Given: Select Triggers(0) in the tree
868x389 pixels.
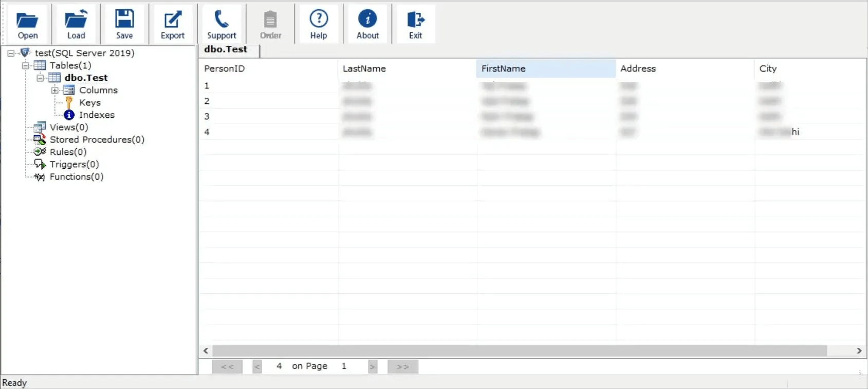Looking at the screenshot, I should pos(74,164).
